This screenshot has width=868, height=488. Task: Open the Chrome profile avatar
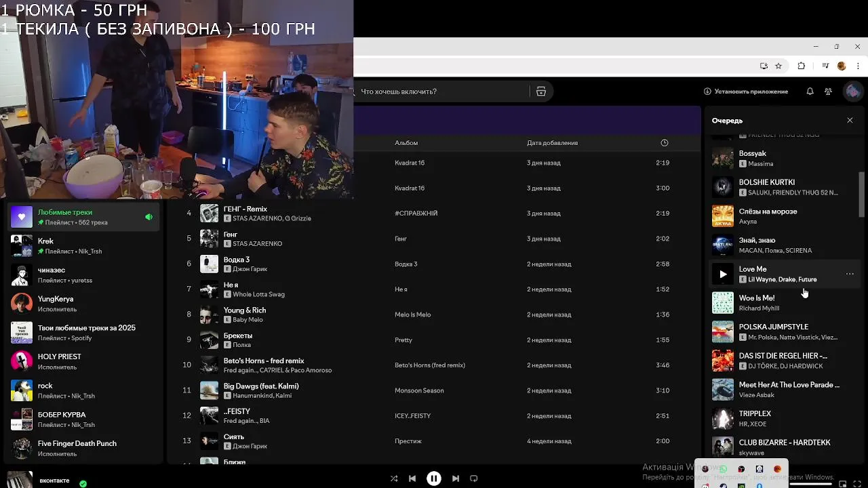click(x=842, y=66)
